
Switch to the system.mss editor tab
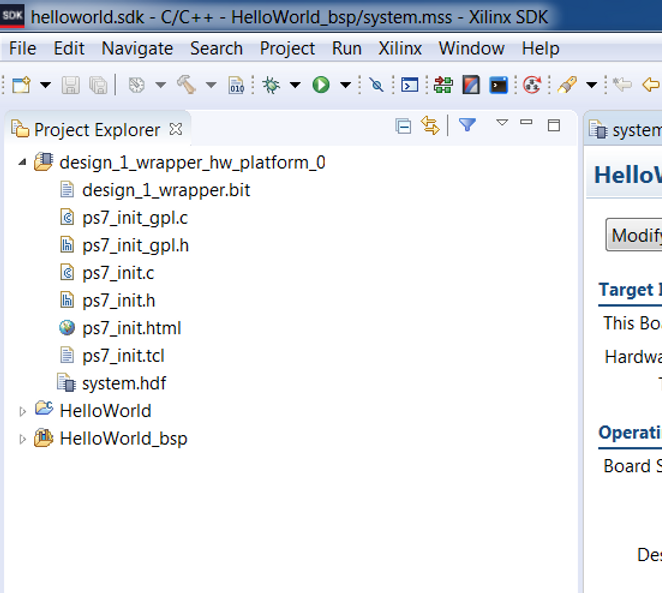tap(625, 130)
